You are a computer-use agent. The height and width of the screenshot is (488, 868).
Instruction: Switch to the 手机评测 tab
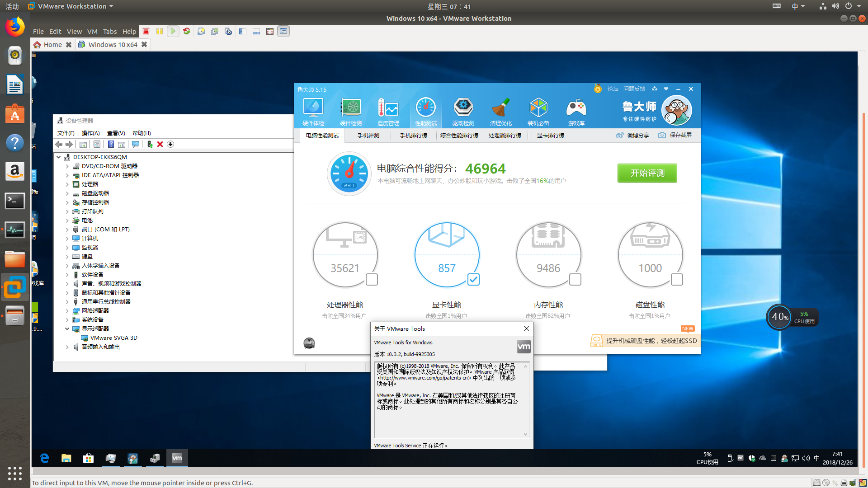click(368, 136)
